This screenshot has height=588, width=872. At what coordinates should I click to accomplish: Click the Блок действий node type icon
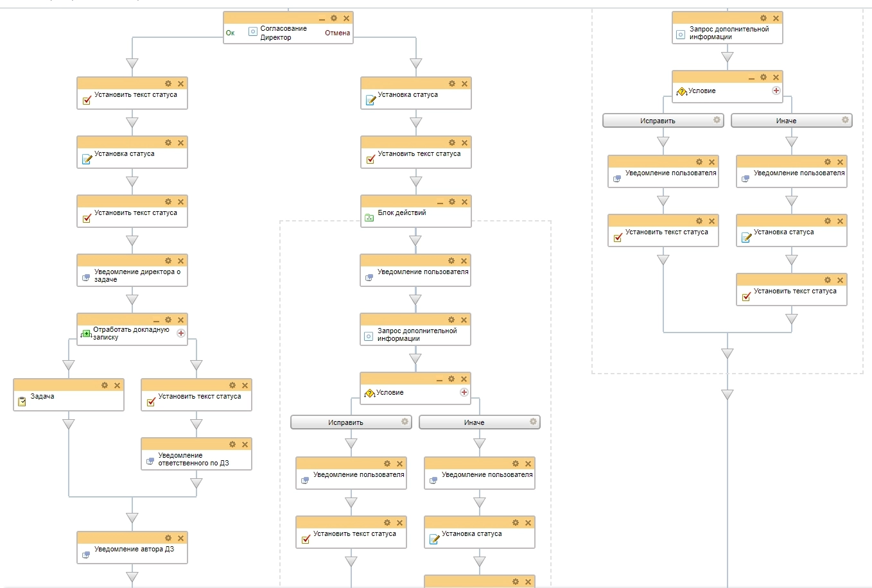click(369, 218)
